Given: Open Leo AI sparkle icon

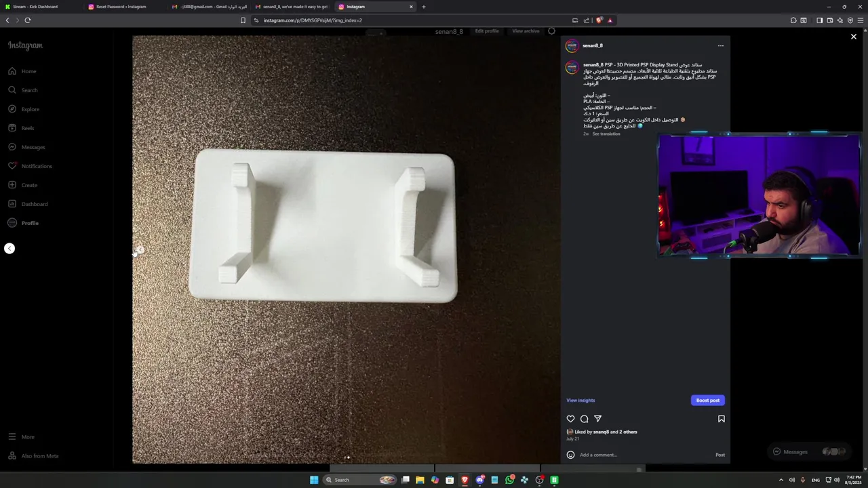Looking at the screenshot, I should [x=840, y=20].
